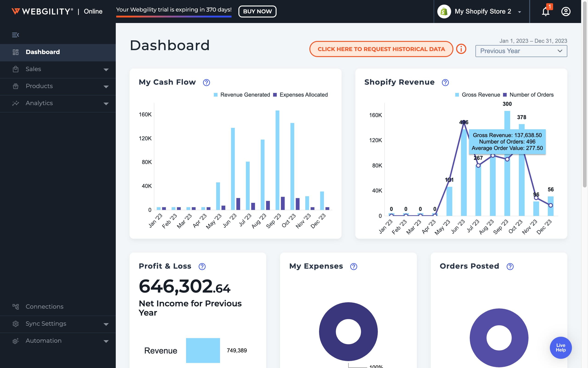Click the Oct '23 revenue bar in Cash Flow

[292, 167]
